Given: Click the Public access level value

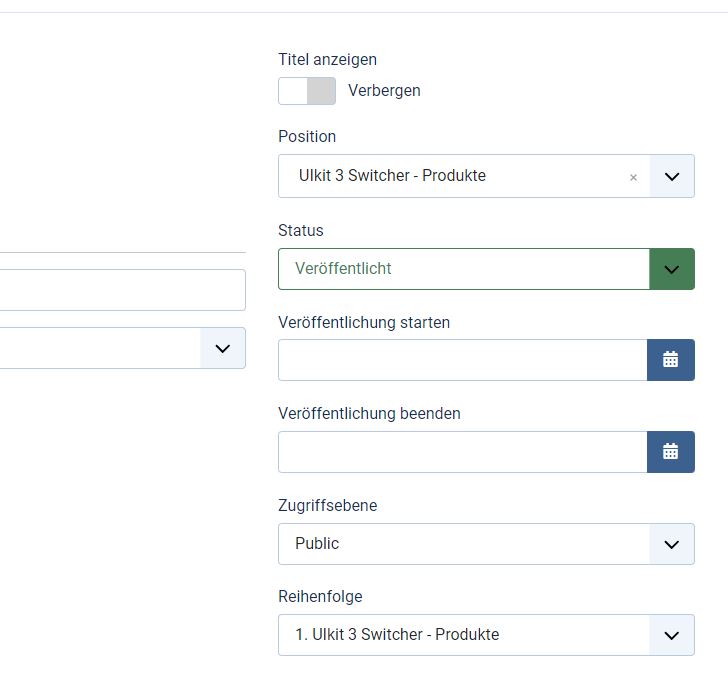Looking at the screenshot, I should coord(317,543).
